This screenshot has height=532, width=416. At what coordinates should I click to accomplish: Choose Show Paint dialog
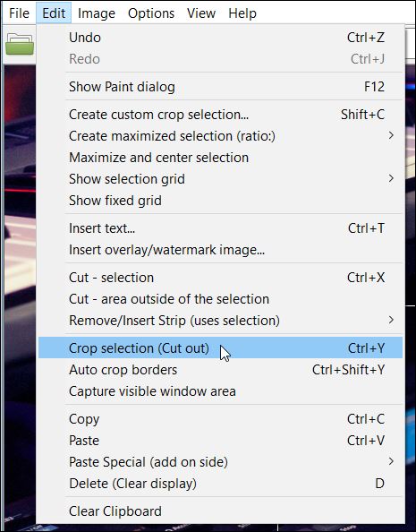pos(220,87)
